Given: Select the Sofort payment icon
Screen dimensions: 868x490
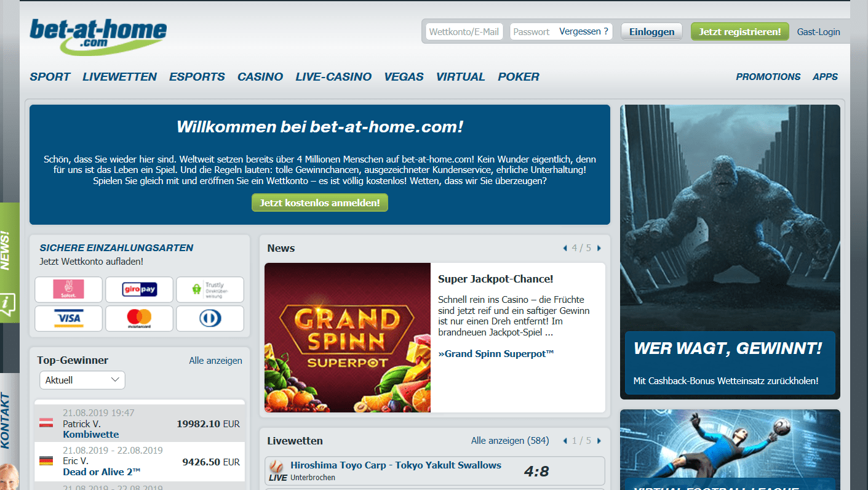Looking at the screenshot, I should pyautogui.click(x=68, y=289).
